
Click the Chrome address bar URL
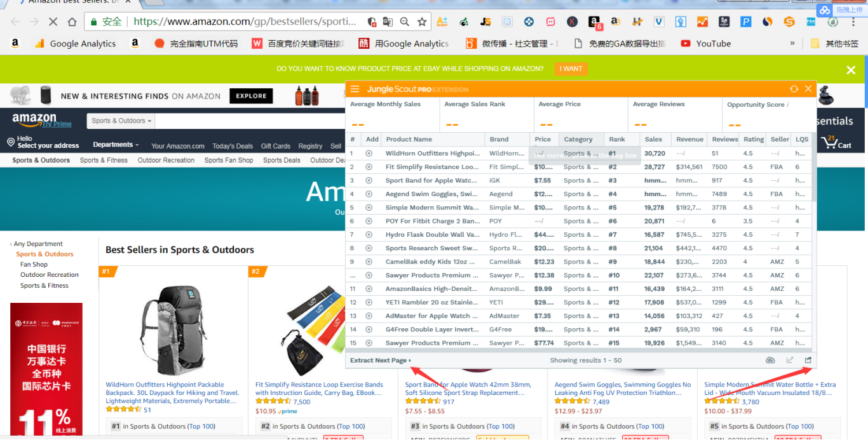(245, 22)
